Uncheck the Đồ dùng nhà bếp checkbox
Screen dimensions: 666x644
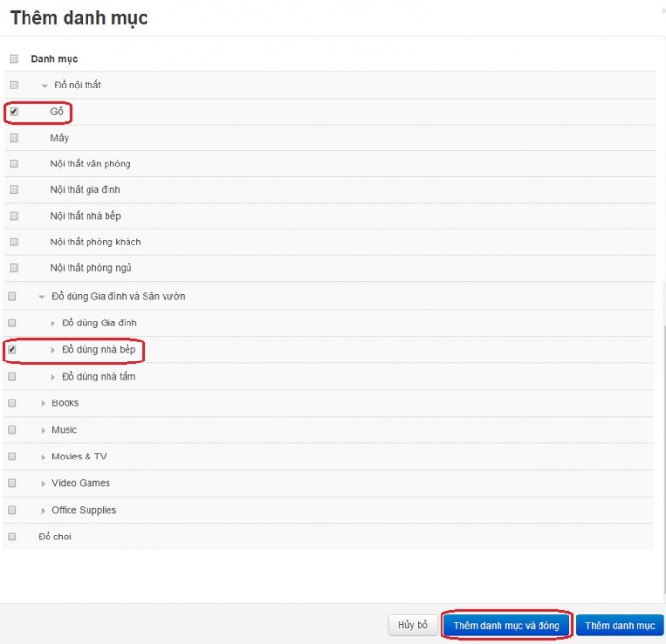point(11,350)
